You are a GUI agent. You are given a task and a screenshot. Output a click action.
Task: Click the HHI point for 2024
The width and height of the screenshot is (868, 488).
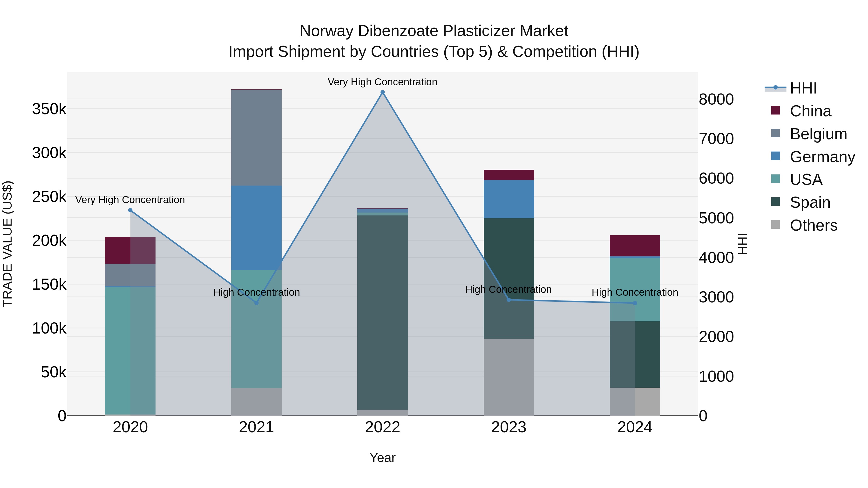[635, 303]
